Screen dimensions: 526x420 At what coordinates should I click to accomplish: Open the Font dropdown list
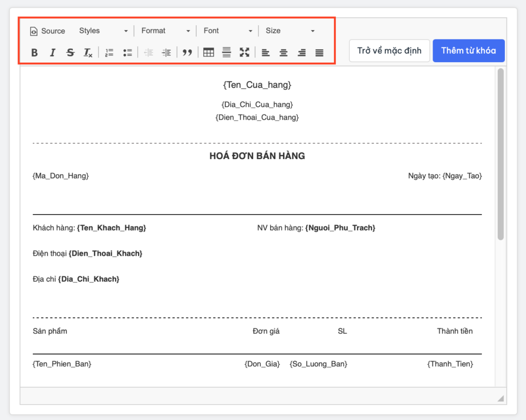point(228,31)
